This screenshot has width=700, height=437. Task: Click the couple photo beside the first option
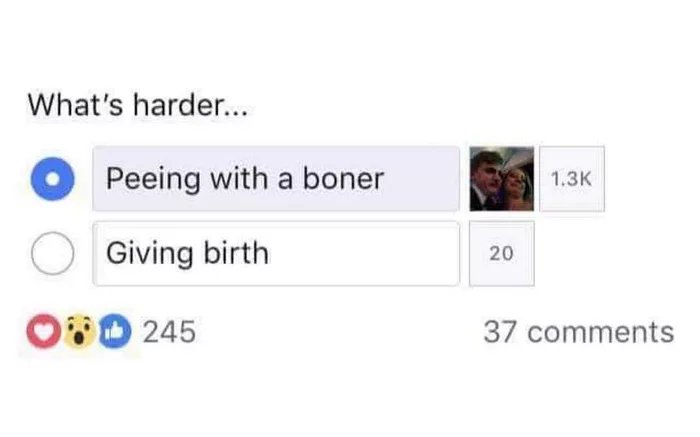click(x=500, y=179)
